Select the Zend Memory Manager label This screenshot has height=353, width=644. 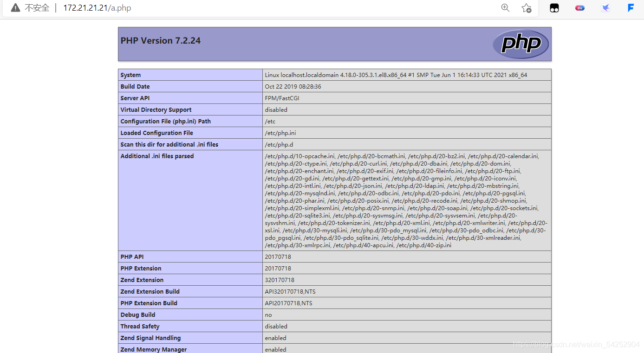tap(154, 349)
